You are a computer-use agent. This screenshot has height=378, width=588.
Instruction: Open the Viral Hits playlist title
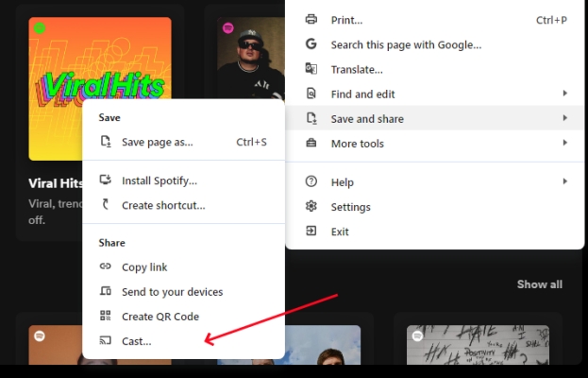(56, 183)
